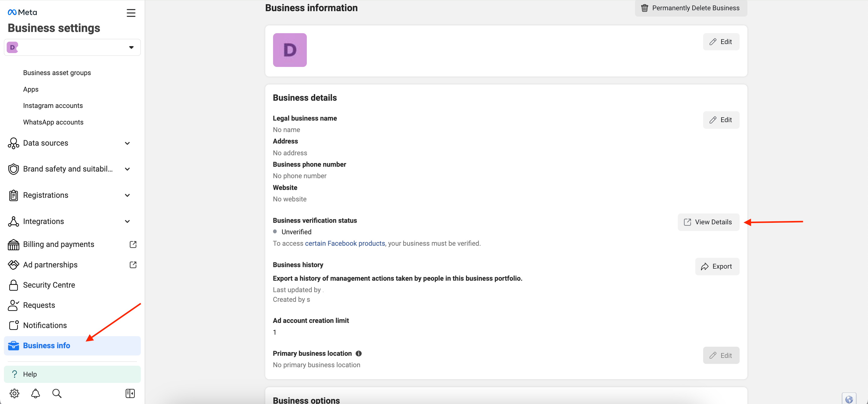Open Business asset groups
Viewport: 868px width, 404px height.
pos(57,73)
